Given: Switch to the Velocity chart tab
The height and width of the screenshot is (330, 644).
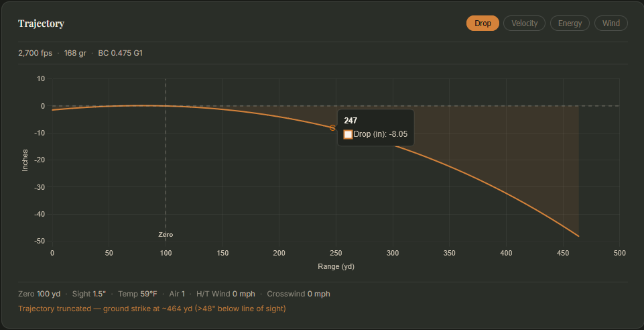Looking at the screenshot, I should (525, 23).
